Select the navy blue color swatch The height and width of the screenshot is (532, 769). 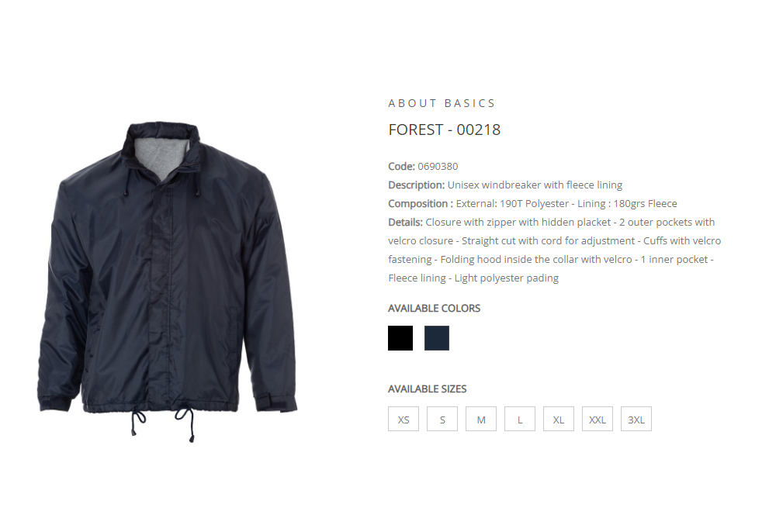pos(436,338)
